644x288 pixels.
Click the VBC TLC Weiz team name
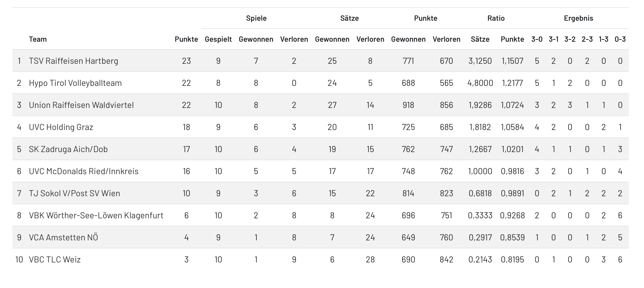pyautogui.click(x=55, y=259)
